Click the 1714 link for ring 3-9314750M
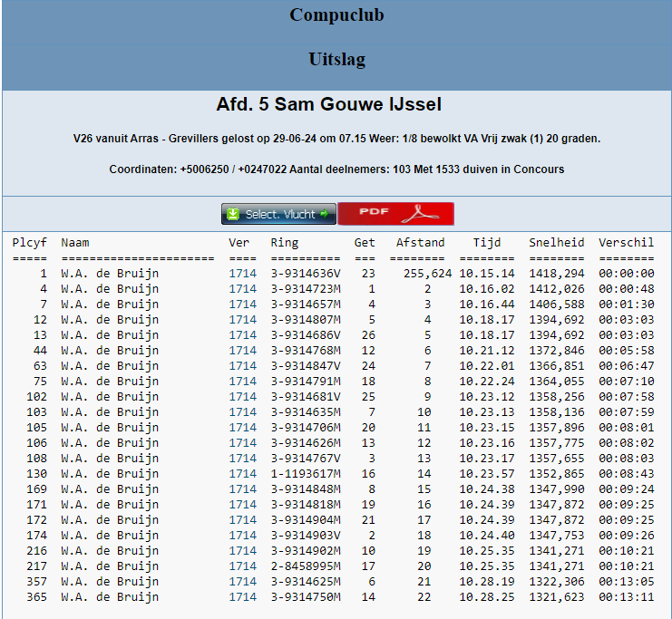Image resolution: width=672 pixels, height=619 pixels. [x=242, y=596]
